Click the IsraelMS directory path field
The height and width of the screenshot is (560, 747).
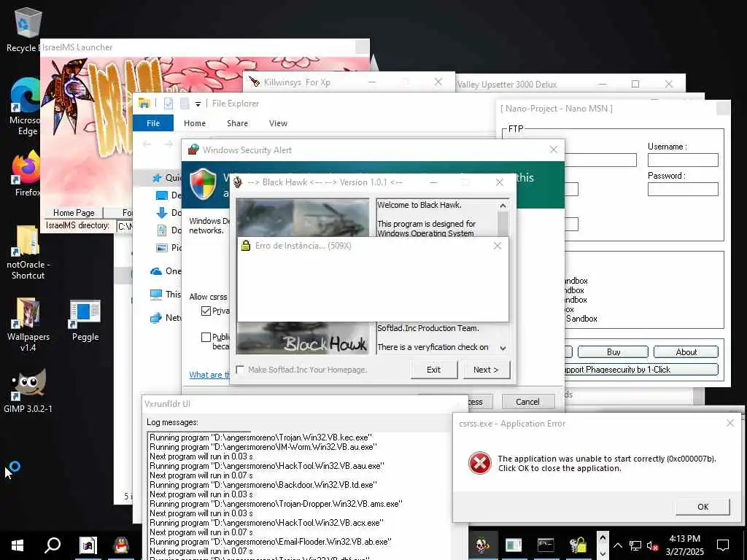tap(125, 226)
